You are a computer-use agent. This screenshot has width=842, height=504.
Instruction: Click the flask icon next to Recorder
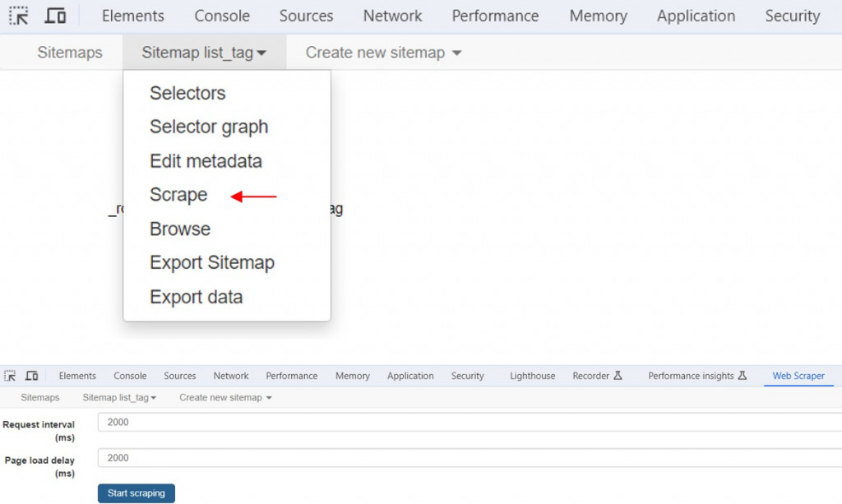point(618,376)
